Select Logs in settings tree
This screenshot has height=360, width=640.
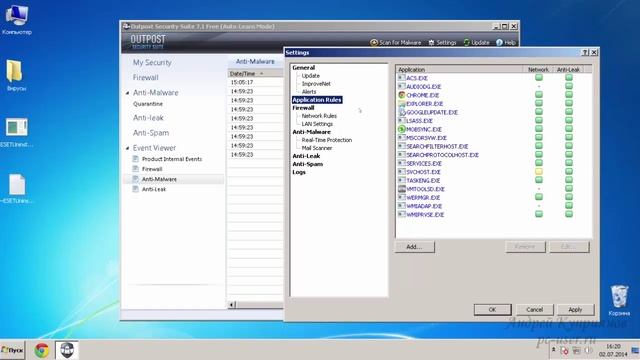(x=299, y=172)
